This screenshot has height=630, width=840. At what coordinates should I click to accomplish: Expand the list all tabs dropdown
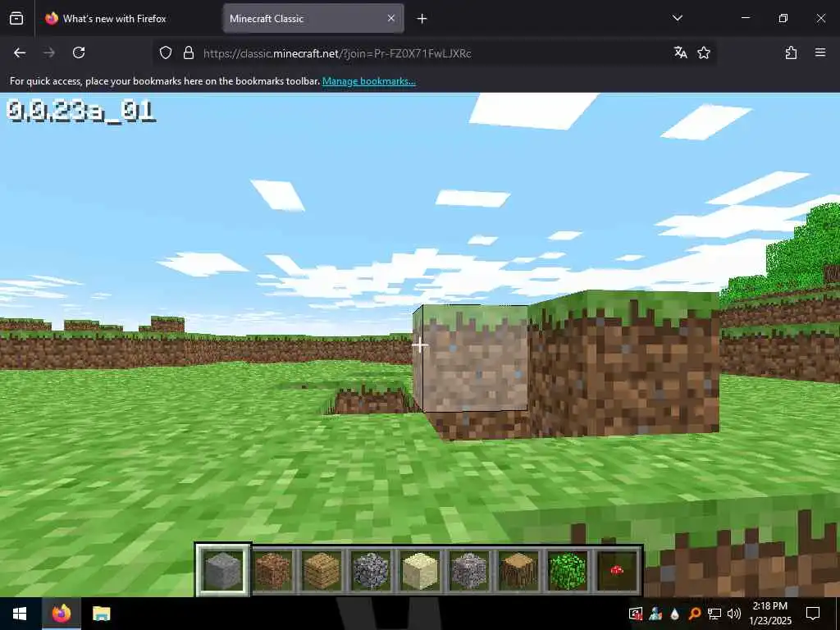click(x=677, y=18)
